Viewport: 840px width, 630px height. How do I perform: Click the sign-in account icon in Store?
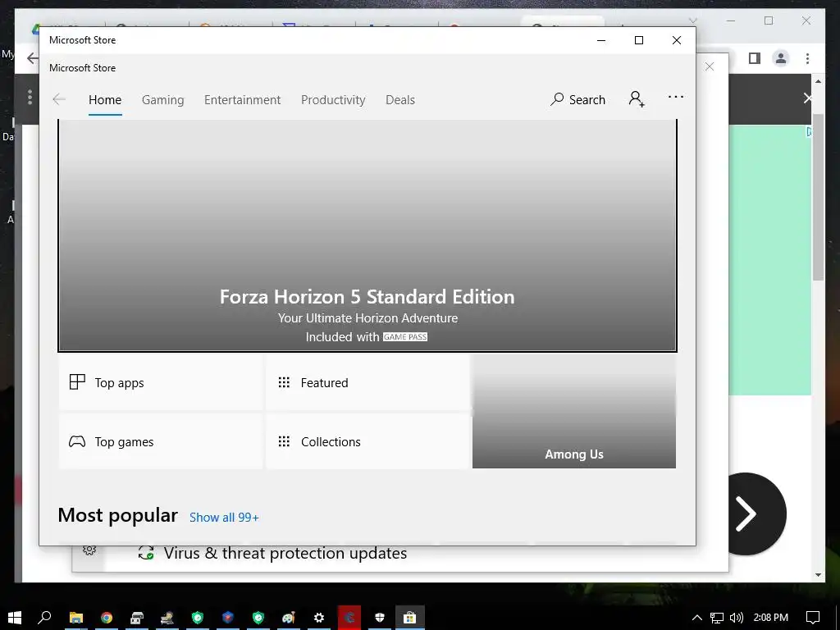point(637,99)
